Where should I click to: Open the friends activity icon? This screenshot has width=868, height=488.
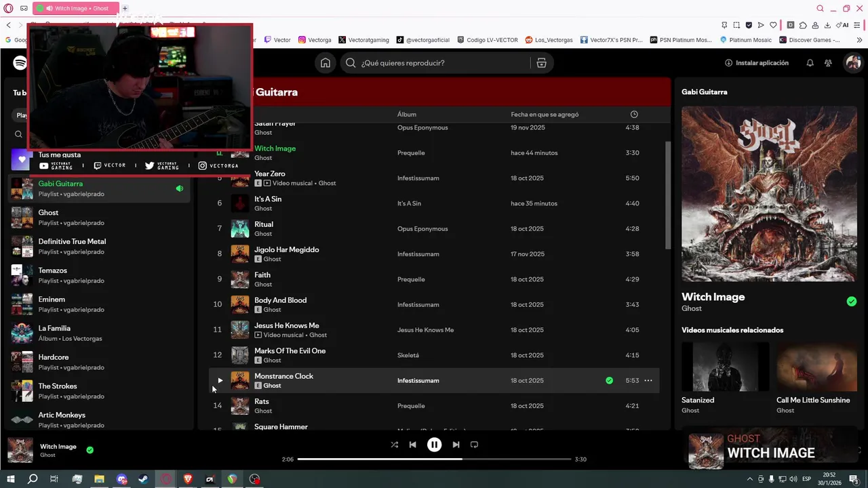[x=828, y=63]
